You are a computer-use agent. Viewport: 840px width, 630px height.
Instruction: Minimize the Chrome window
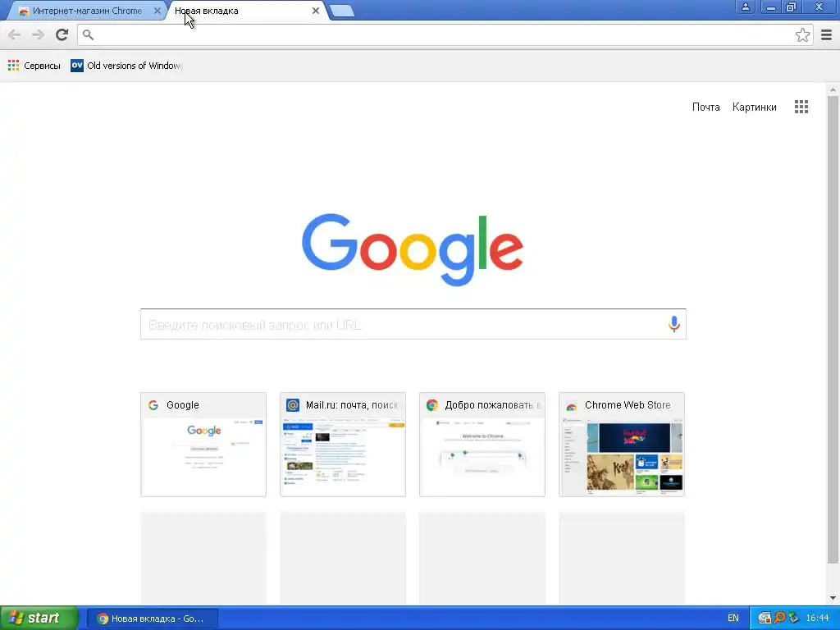pyautogui.click(x=771, y=7)
